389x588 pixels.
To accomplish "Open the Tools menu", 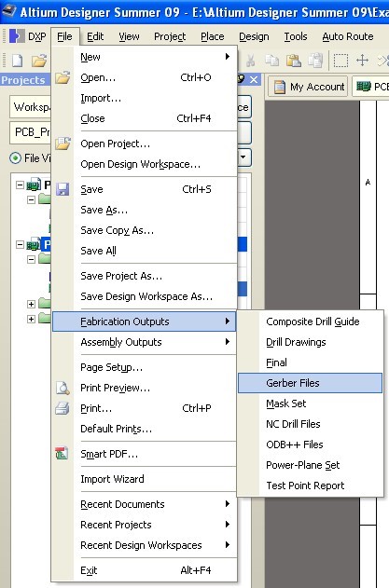I will coord(296,36).
